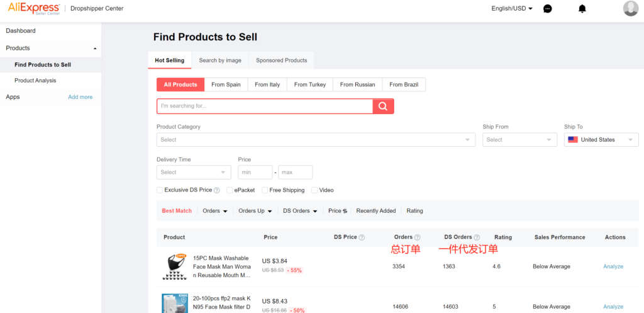Select the All Products filter tab
The width and height of the screenshot is (644, 313).
pos(180,85)
